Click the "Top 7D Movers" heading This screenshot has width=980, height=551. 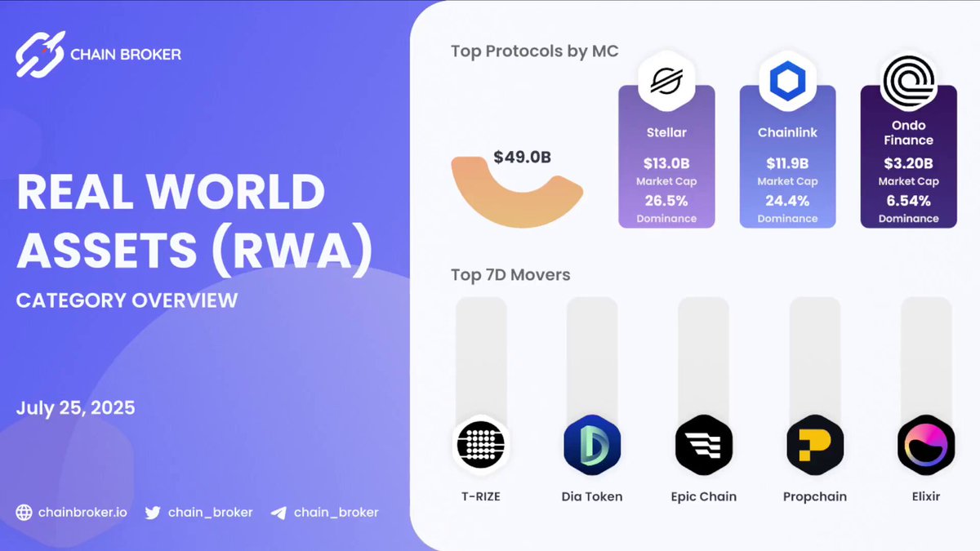tap(510, 275)
